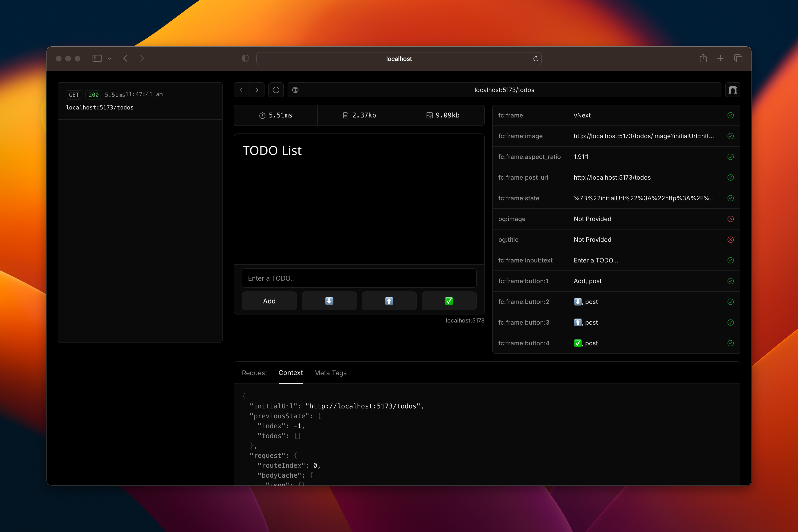Click the og:title red error status icon

click(730, 240)
